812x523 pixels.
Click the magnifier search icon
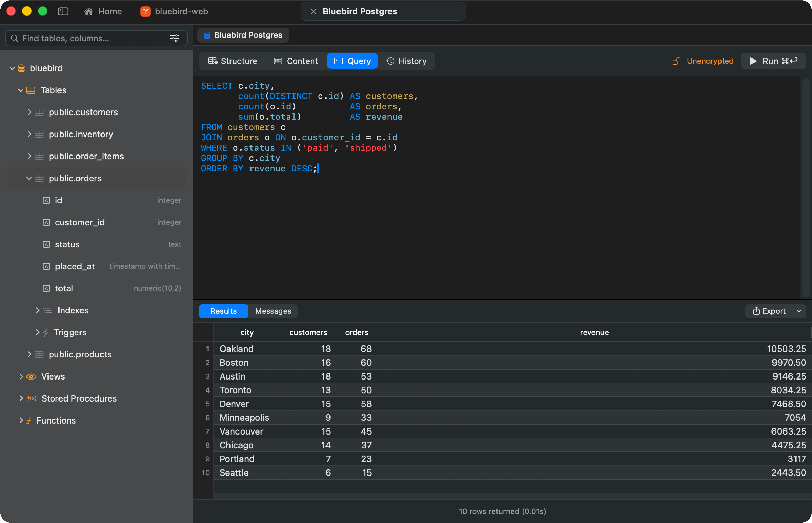click(x=14, y=38)
